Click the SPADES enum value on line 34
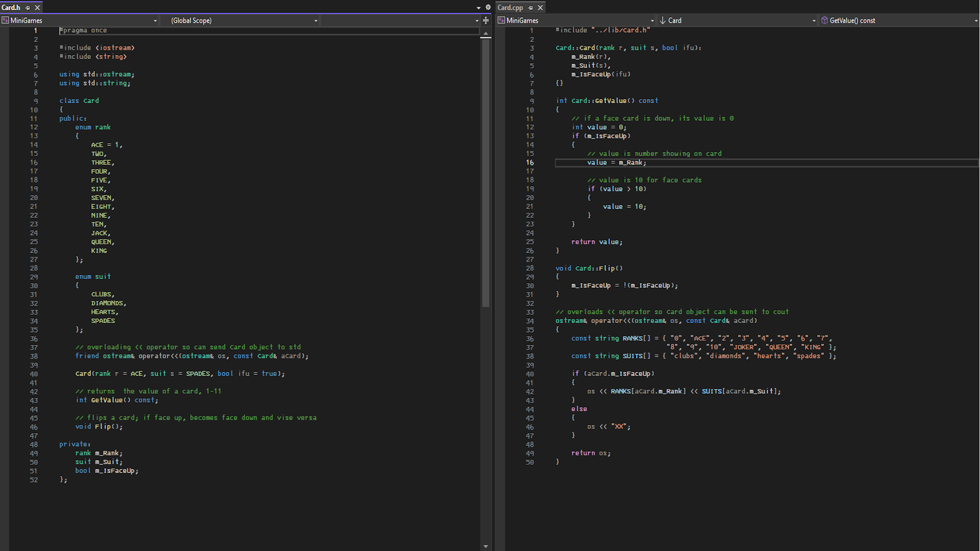The width and height of the screenshot is (980, 551). point(103,321)
